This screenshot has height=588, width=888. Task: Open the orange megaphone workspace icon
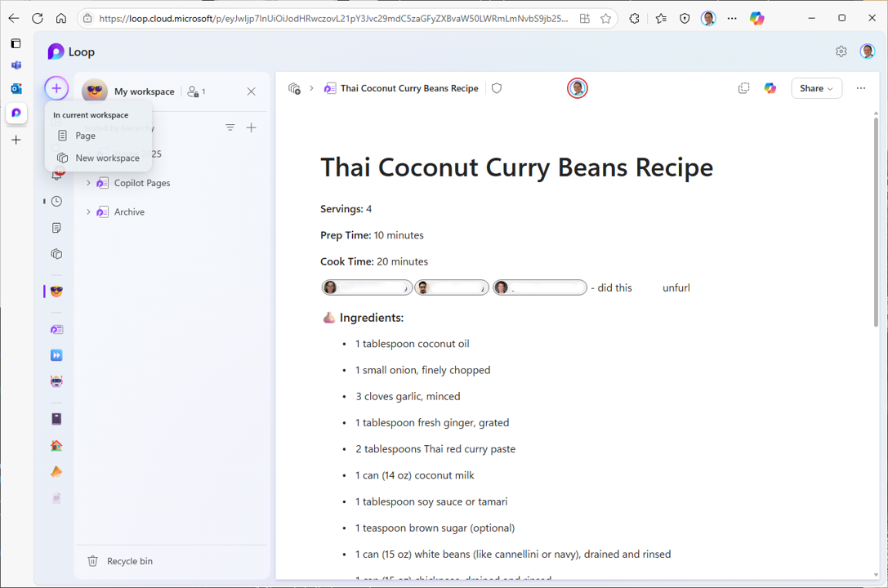(56, 471)
